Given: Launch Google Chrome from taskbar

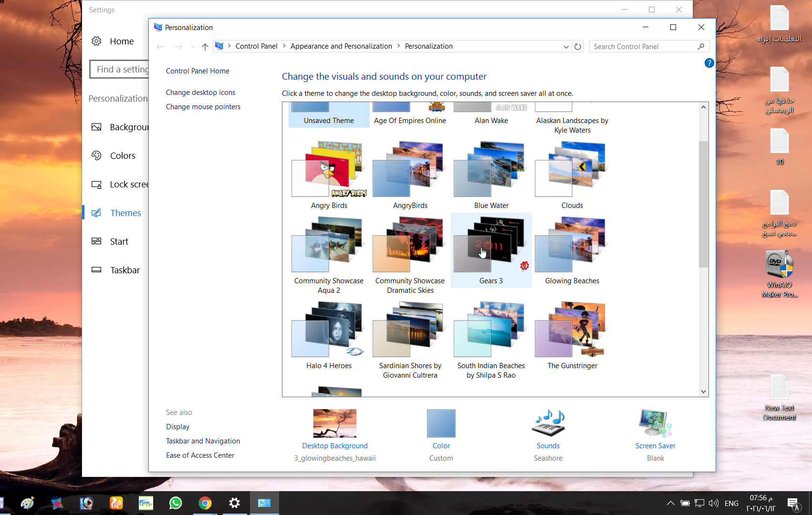Looking at the screenshot, I should [x=205, y=503].
